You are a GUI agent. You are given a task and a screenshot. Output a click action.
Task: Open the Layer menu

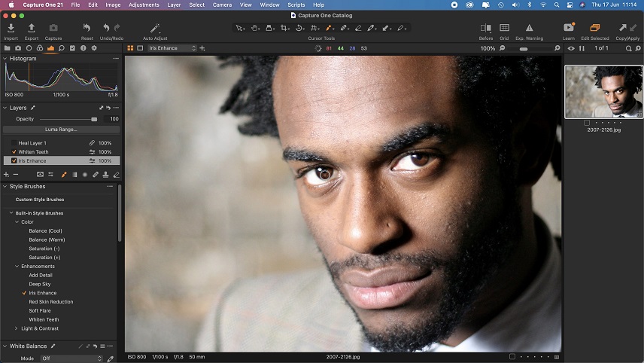click(x=174, y=5)
